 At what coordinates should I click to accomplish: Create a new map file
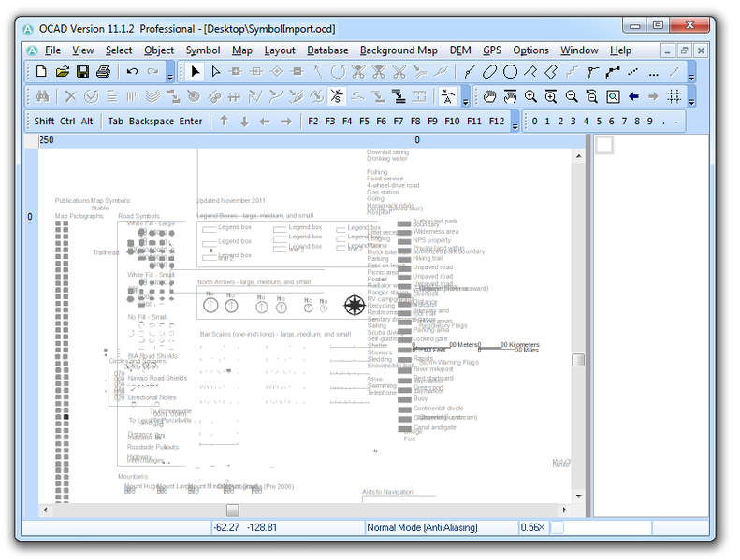click(x=41, y=72)
